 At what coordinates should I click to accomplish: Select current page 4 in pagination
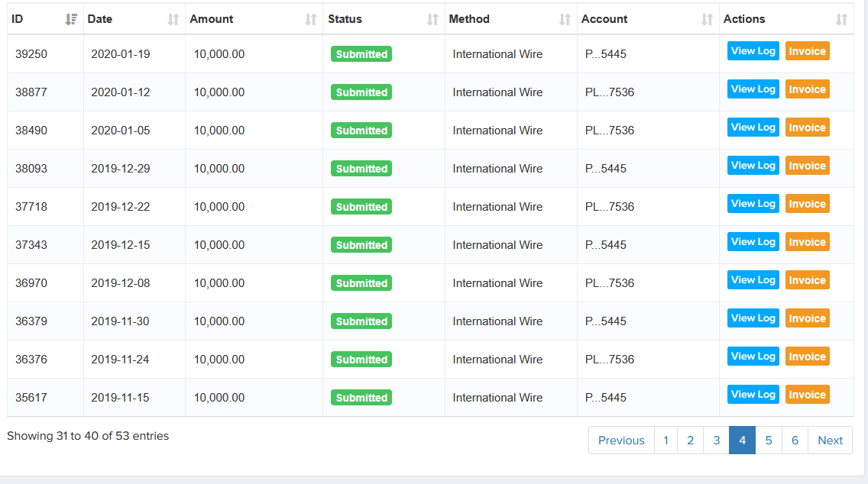(x=742, y=440)
